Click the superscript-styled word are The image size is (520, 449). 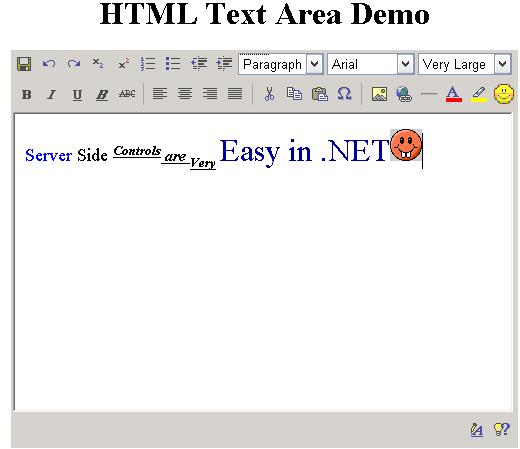[175, 157]
